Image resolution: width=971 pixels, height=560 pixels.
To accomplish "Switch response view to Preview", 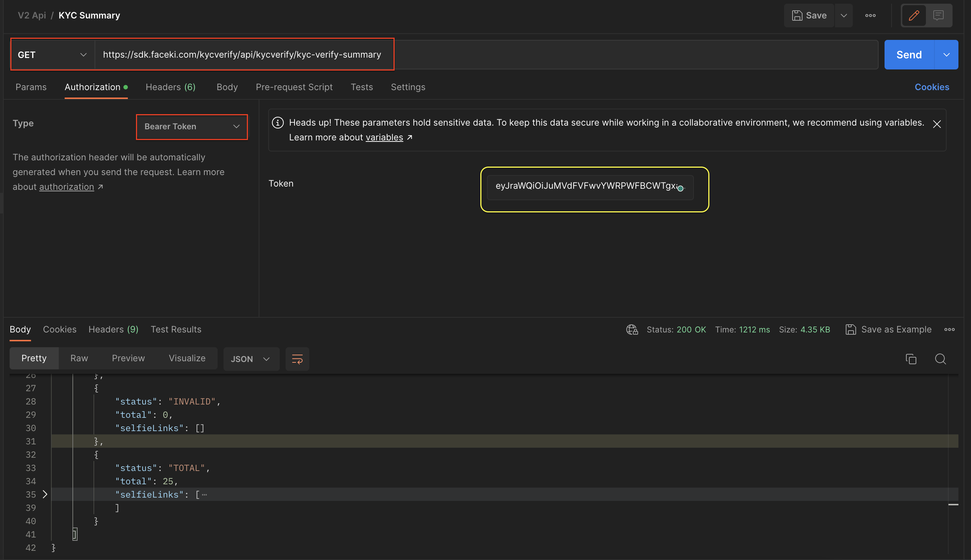I will coord(128,358).
